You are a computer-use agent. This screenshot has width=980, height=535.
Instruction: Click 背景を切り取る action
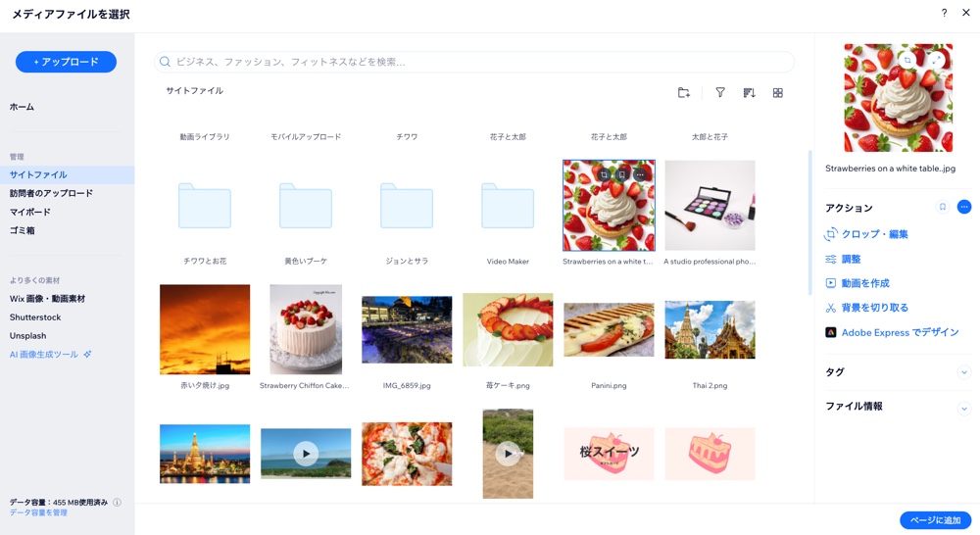(x=867, y=308)
